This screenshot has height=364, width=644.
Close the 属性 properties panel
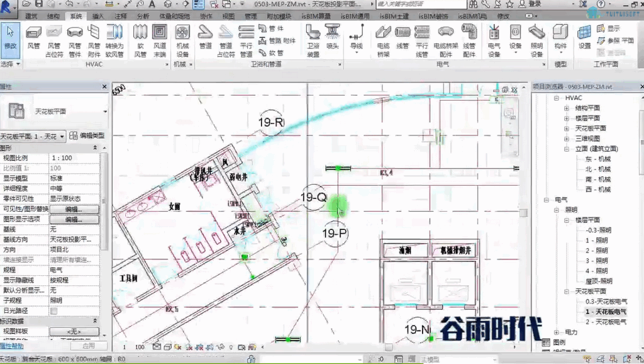tap(104, 87)
